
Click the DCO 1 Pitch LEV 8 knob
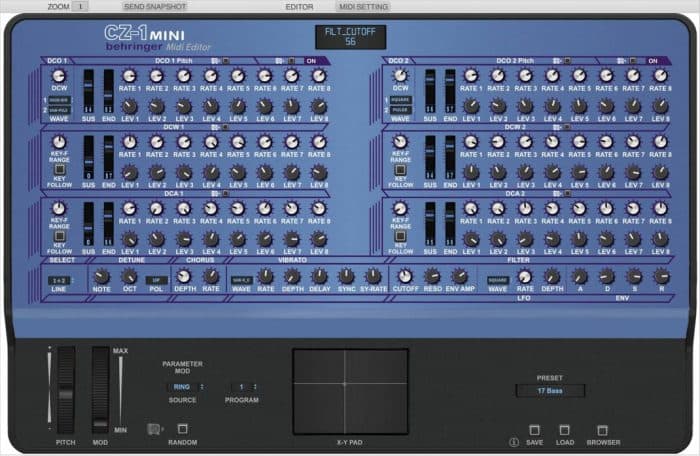tap(319, 106)
